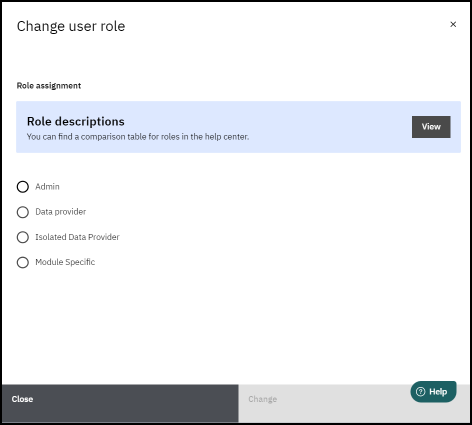Click the Admin role label text
472x425 pixels.
pyautogui.click(x=47, y=187)
